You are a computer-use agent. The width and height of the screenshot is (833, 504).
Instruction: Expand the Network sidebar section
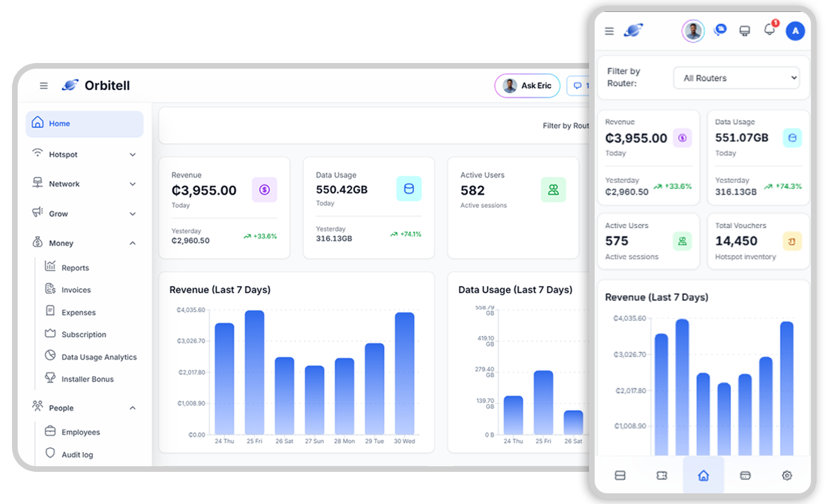pyautogui.click(x=84, y=184)
